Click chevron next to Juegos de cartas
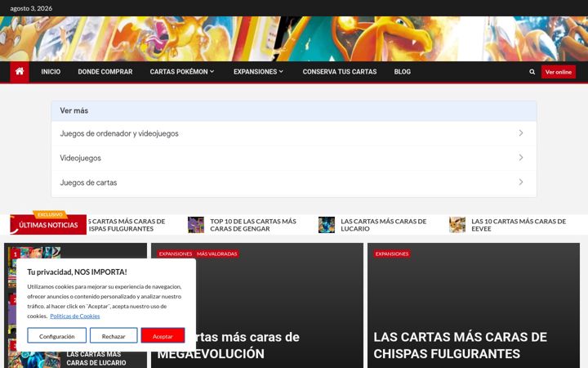 [x=521, y=182]
